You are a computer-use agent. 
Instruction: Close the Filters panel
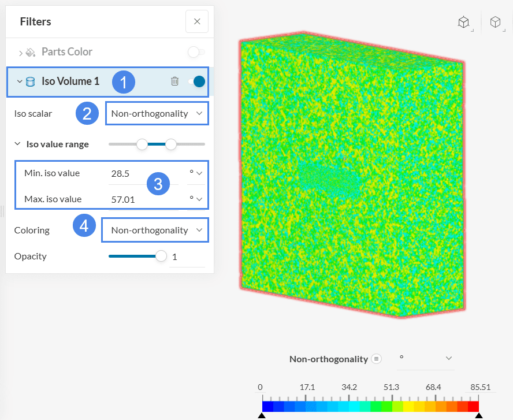(x=197, y=21)
